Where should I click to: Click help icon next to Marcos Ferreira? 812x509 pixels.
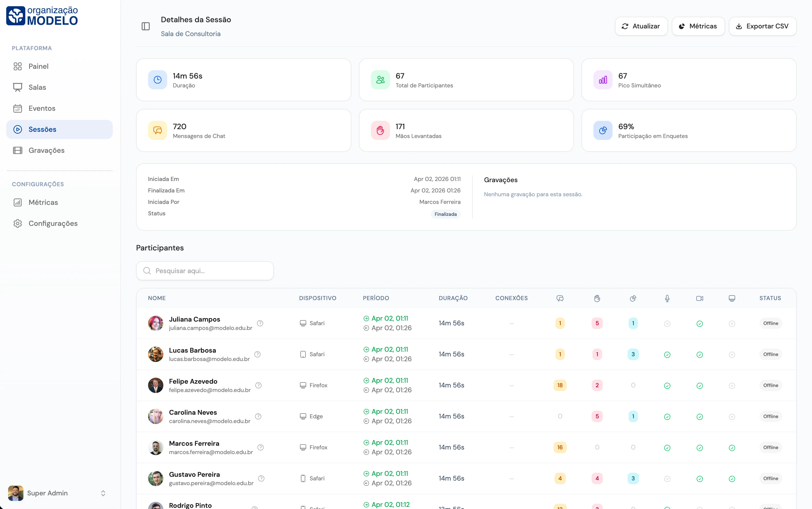(x=261, y=447)
